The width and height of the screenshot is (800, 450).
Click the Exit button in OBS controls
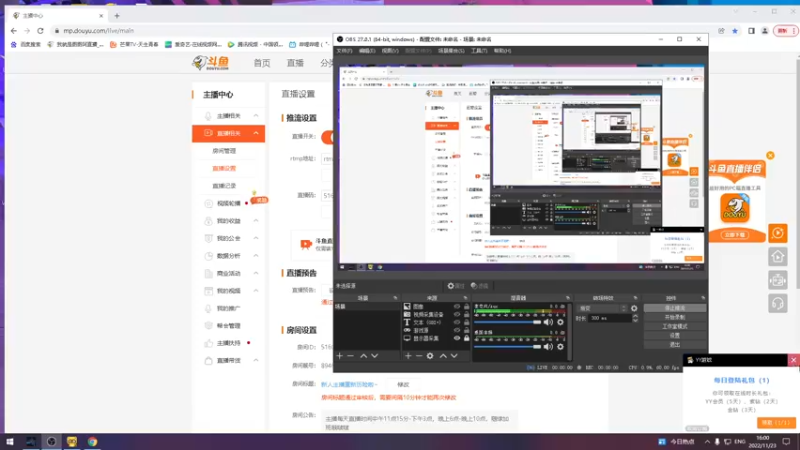click(674, 345)
